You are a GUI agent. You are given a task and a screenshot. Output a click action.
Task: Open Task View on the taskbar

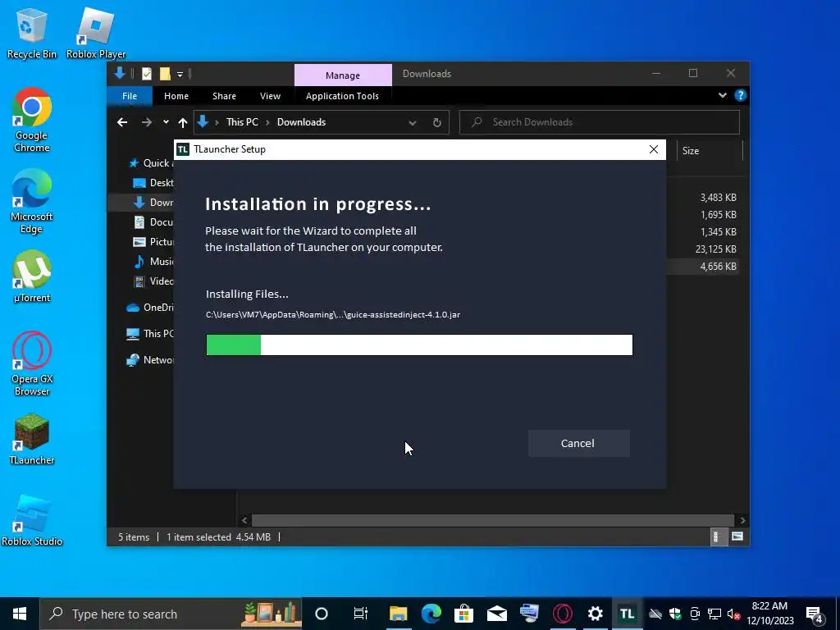tap(361, 614)
